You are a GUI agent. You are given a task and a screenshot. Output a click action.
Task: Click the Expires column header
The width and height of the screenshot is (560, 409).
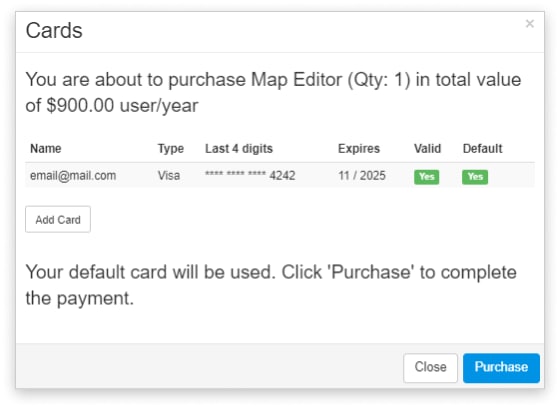pyautogui.click(x=359, y=149)
